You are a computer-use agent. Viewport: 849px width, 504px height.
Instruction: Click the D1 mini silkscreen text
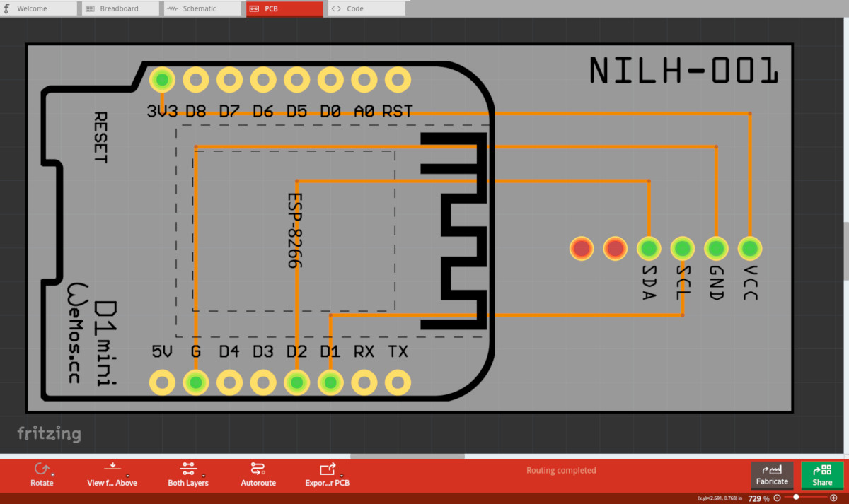pyautogui.click(x=107, y=343)
